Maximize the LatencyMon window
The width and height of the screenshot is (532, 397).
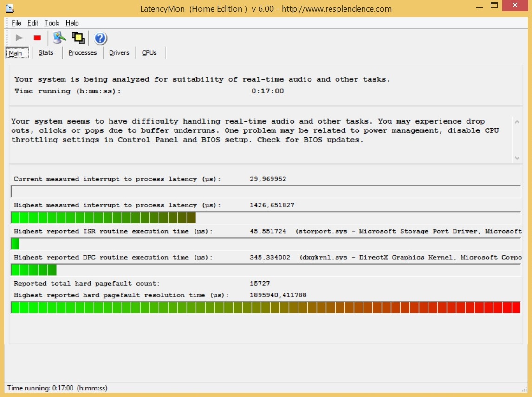(x=494, y=6)
